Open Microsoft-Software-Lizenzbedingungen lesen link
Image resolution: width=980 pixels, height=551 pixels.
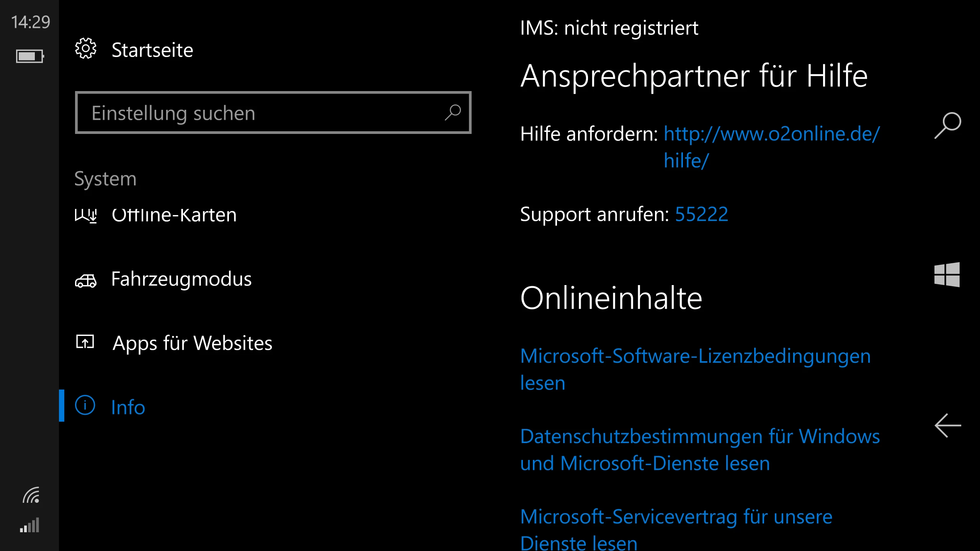pos(695,357)
